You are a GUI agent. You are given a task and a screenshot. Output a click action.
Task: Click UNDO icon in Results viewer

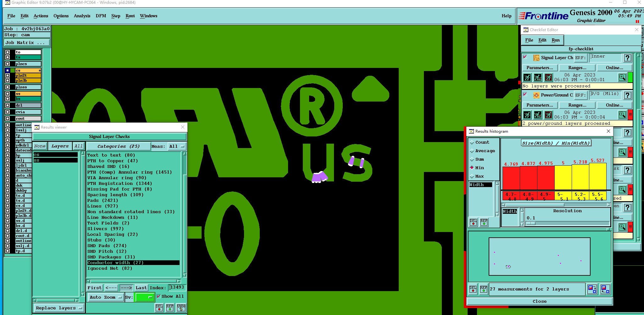(181, 307)
